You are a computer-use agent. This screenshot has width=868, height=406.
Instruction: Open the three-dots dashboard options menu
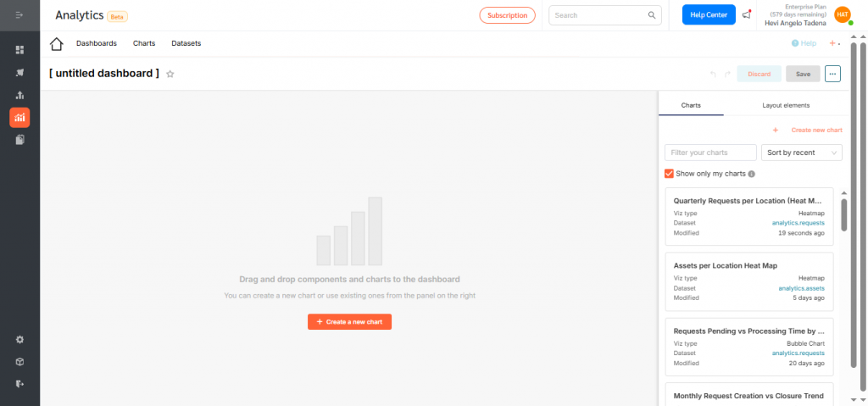pos(832,74)
